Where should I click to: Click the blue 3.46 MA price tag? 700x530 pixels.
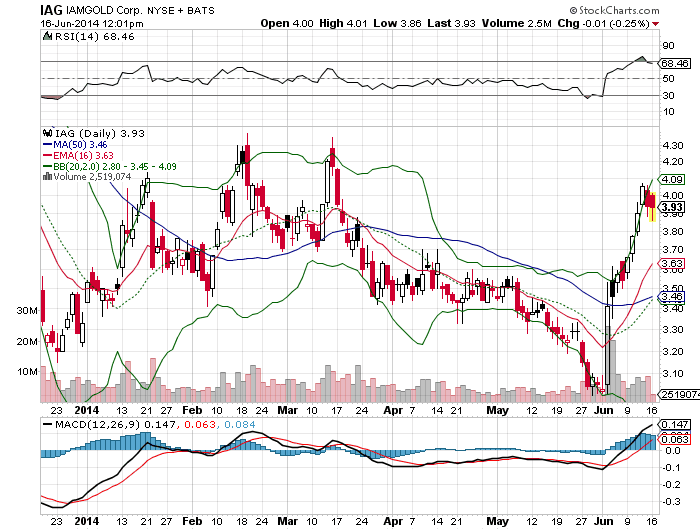pyautogui.click(x=672, y=296)
